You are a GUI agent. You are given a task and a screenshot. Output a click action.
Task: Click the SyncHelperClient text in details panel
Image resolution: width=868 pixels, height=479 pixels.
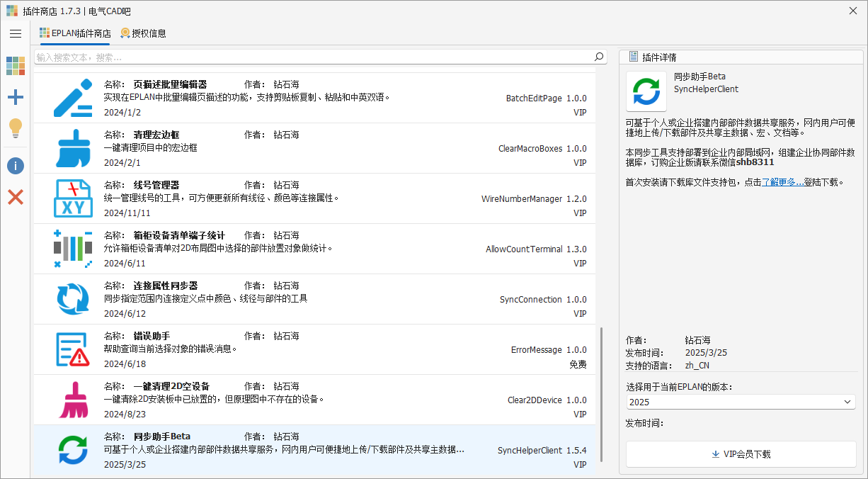[706, 89]
